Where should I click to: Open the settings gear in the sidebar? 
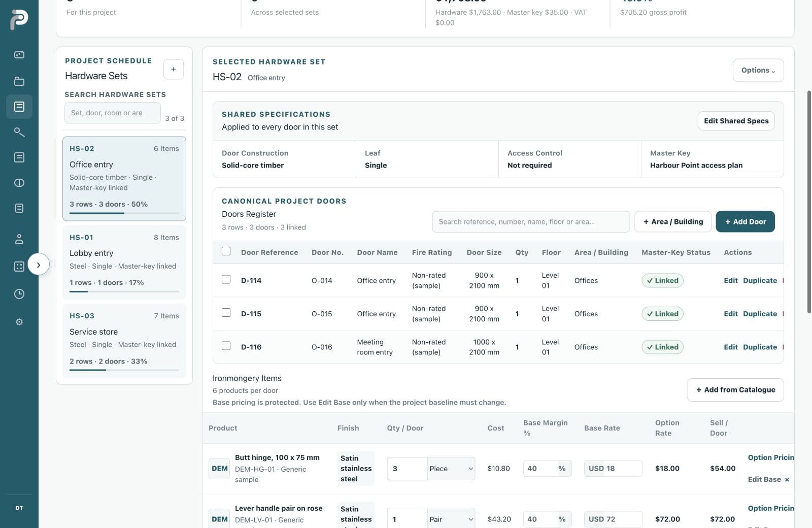pyautogui.click(x=19, y=322)
